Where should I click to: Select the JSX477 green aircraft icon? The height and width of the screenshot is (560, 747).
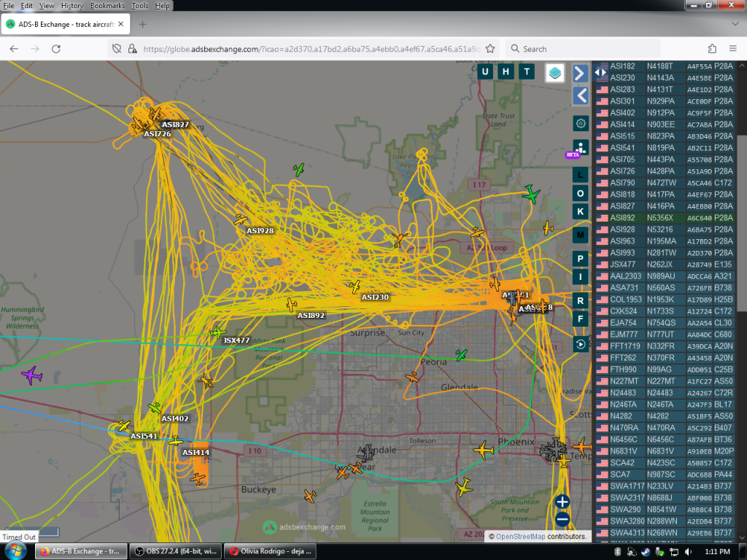(x=217, y=332)
